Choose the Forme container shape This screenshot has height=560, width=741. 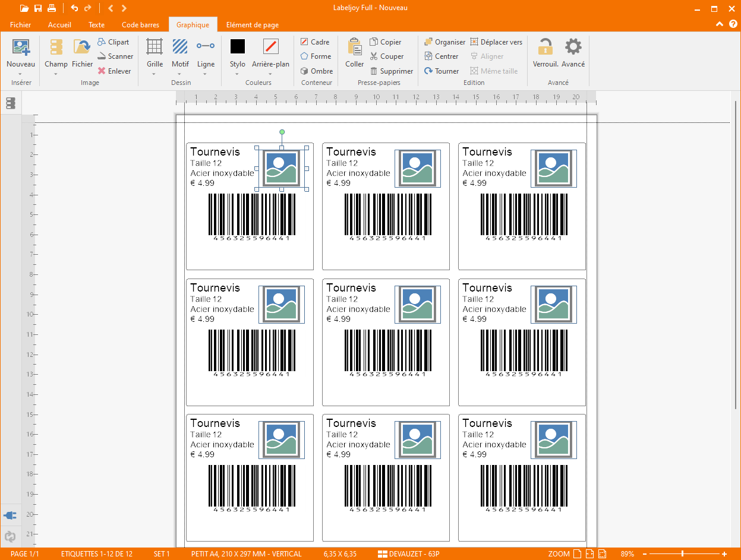click(x=316, y=56)
